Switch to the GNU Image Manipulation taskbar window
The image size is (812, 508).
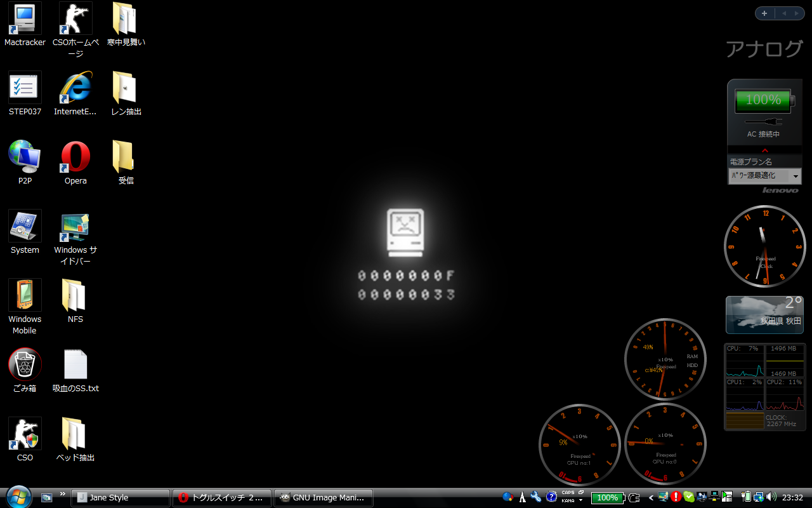324,498
